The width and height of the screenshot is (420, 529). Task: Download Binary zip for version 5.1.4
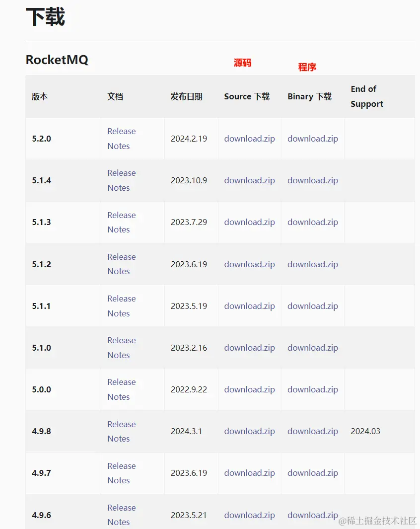click(313, 180)
